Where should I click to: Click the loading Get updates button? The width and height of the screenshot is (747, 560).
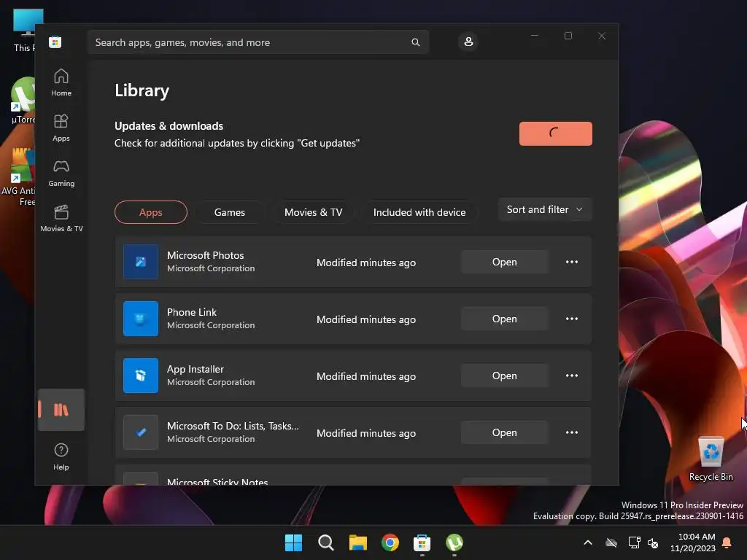pos(555,134)
